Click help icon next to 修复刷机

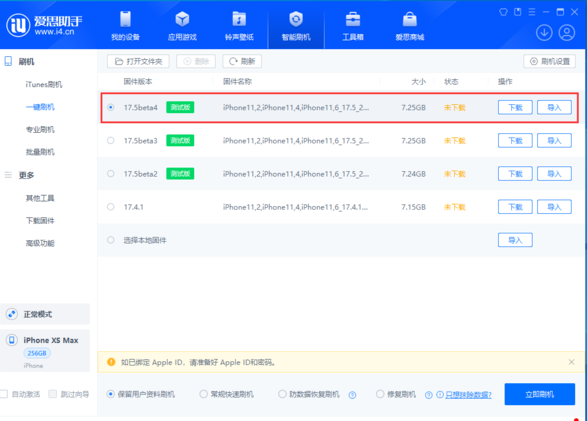point(429,395)
